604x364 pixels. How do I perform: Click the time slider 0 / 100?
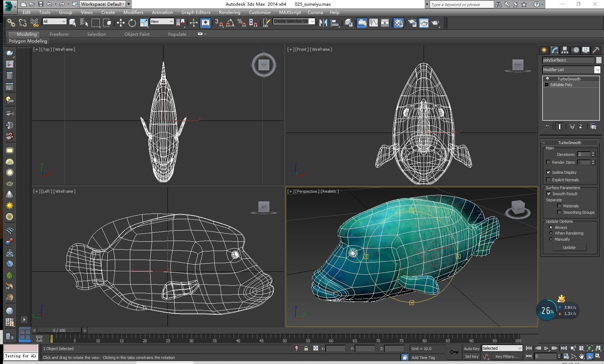click(59, 330)
